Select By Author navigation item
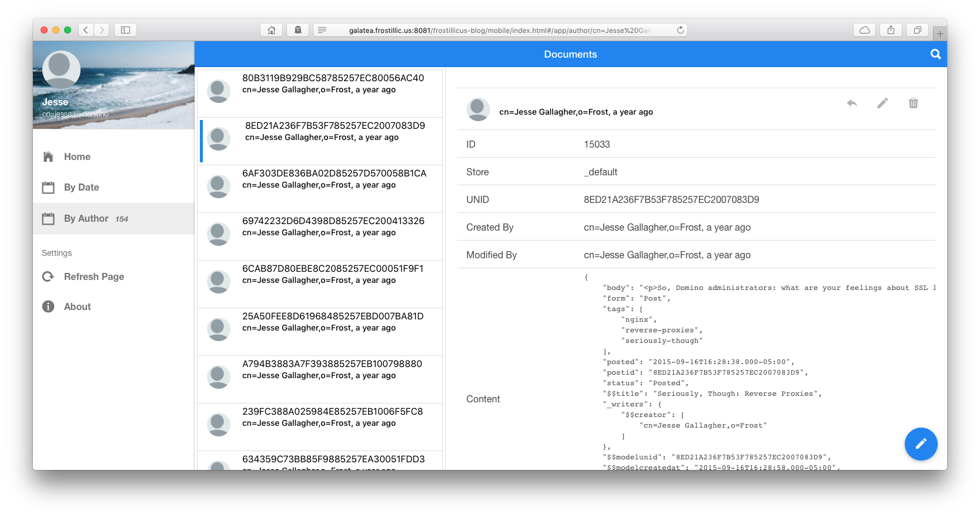This screenshot has width=980, height=517. tap(86, 218)
